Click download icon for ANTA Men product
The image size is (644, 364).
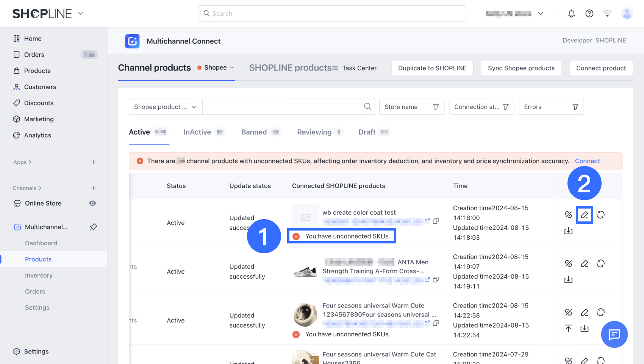tap(568, 280)
